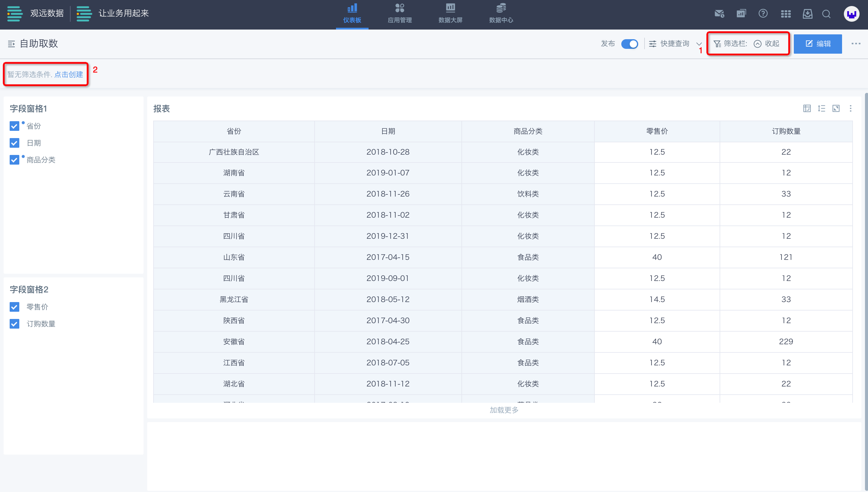Viewport: 868px width, 492px height.
Task: Click the table layout icon in 报表 header
Action: point(807,109)
